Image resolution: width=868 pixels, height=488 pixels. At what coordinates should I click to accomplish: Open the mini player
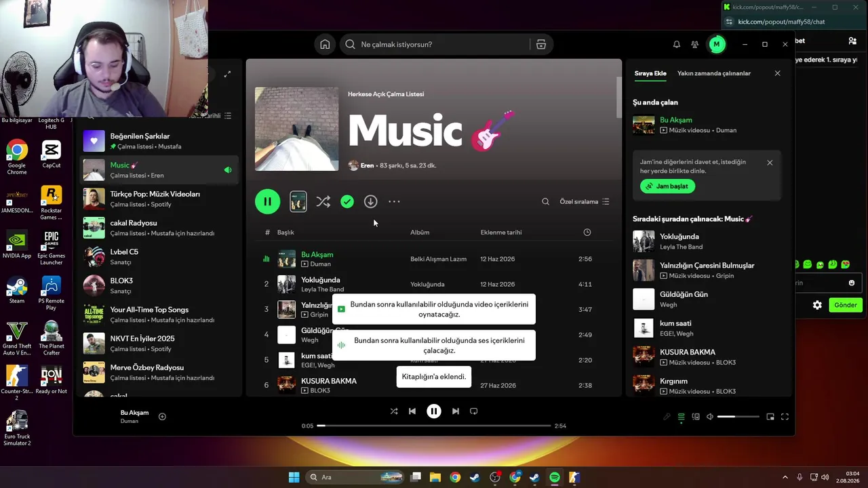point(770,417)
